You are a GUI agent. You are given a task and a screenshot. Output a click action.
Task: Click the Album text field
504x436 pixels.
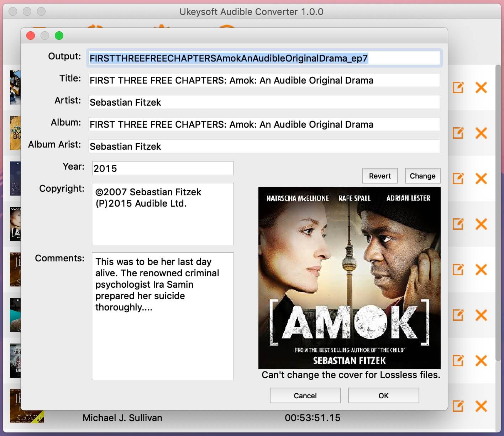264,124
